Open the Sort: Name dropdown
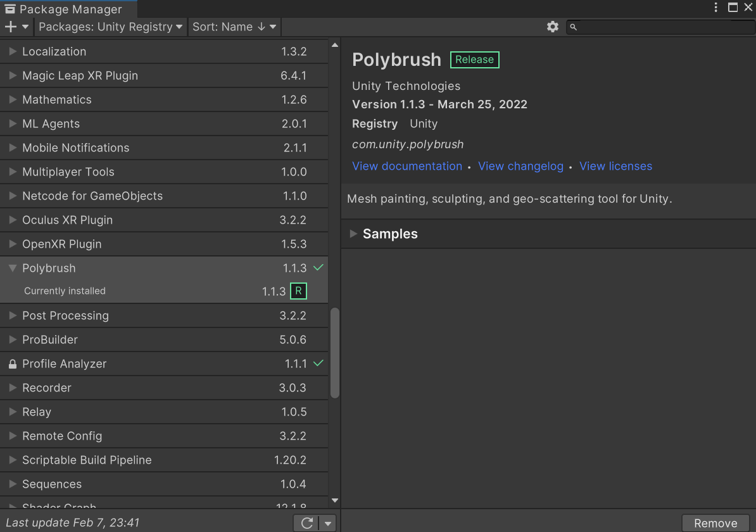 click(x=234, y=27)
